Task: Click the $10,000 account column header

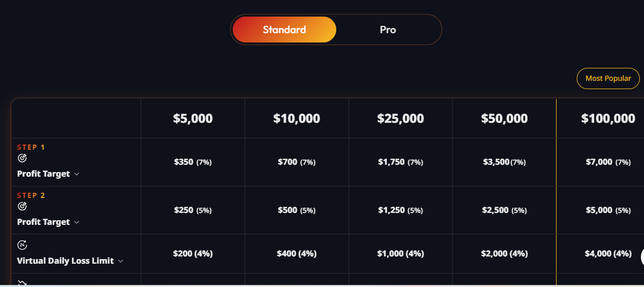Action: tap(296, 119)
